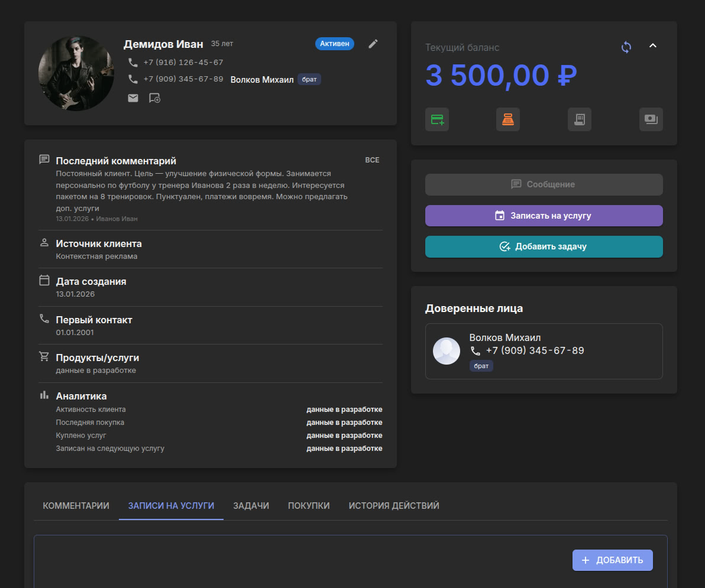Select the orange cash register icon
Screen dimensions: 705x588
tap(508, 119)
